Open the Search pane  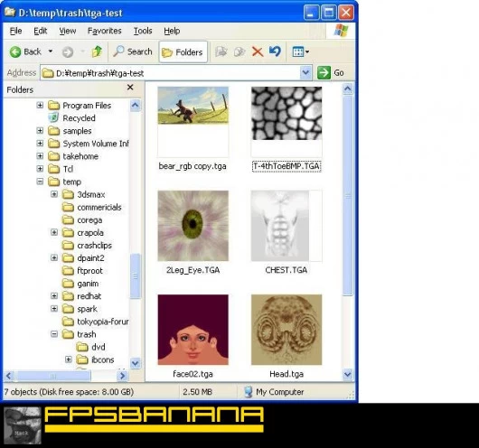click(133, 51)
